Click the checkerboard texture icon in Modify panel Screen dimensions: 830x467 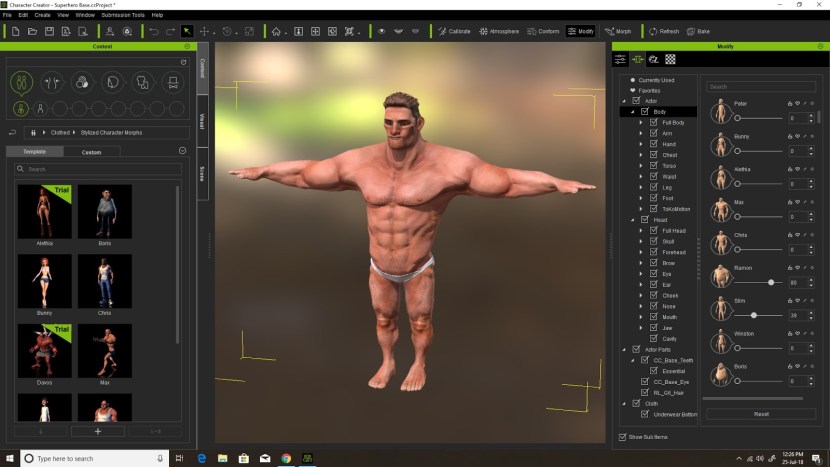tap(669, 60)
